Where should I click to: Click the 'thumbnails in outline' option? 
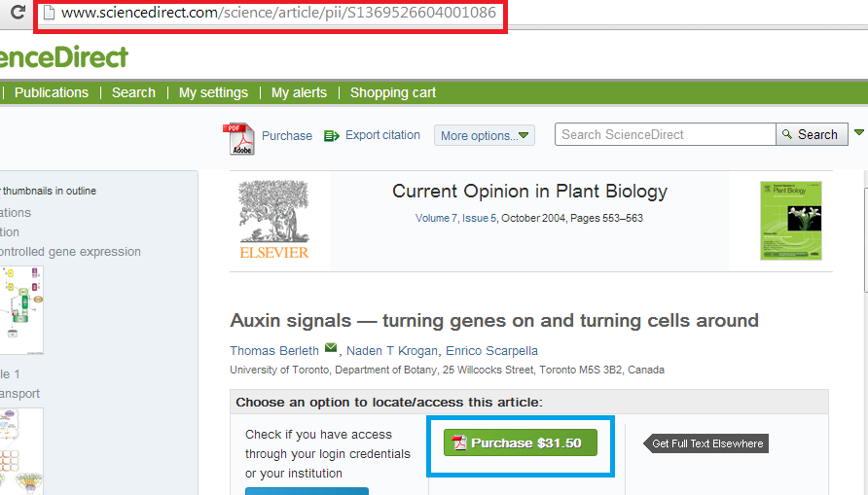tap(49, 191)
